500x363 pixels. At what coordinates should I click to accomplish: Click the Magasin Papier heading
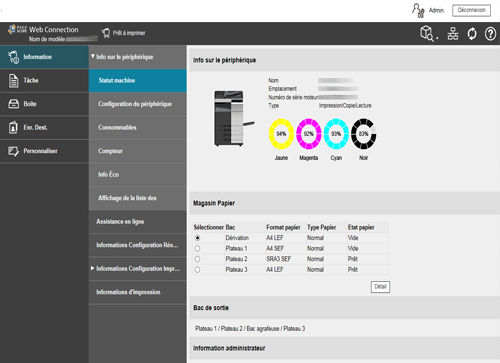214,203
